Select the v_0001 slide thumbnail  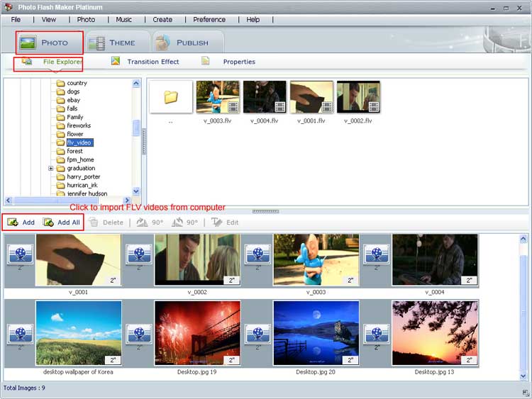[x=78, y=260]
